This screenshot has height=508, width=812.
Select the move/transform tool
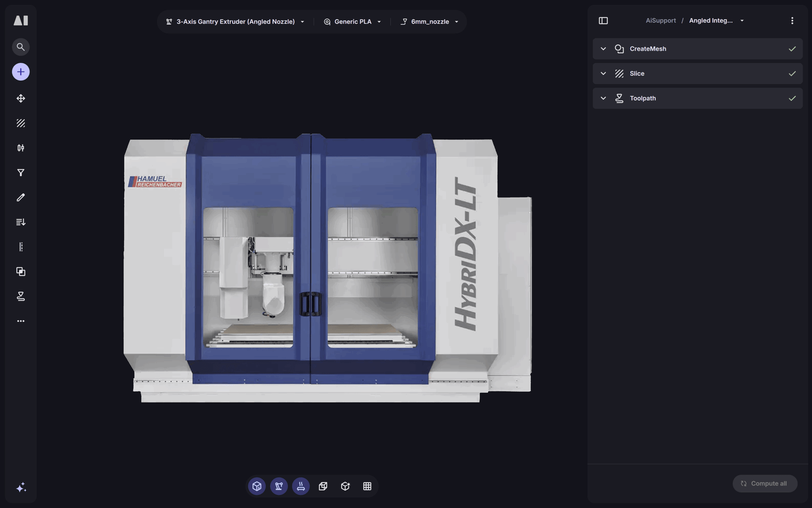tap(20, 98)
